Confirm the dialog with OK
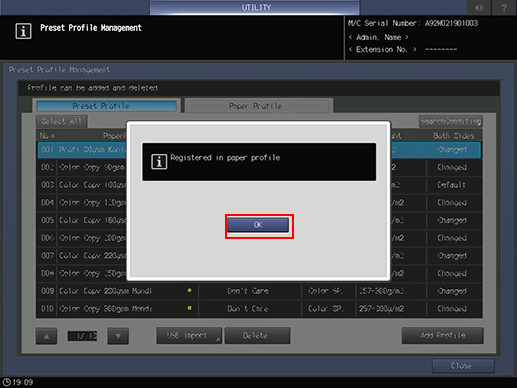517x388 pixels. point(258,225)
